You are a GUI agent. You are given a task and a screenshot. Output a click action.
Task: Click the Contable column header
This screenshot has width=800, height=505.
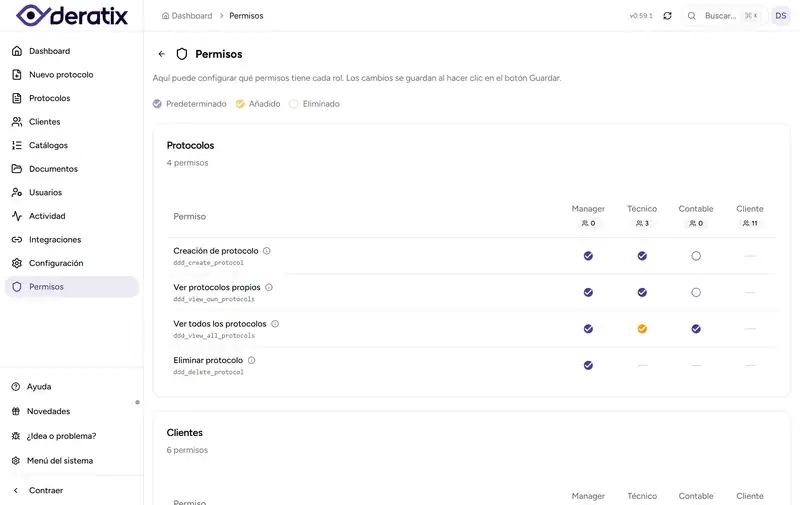[696, 209]
